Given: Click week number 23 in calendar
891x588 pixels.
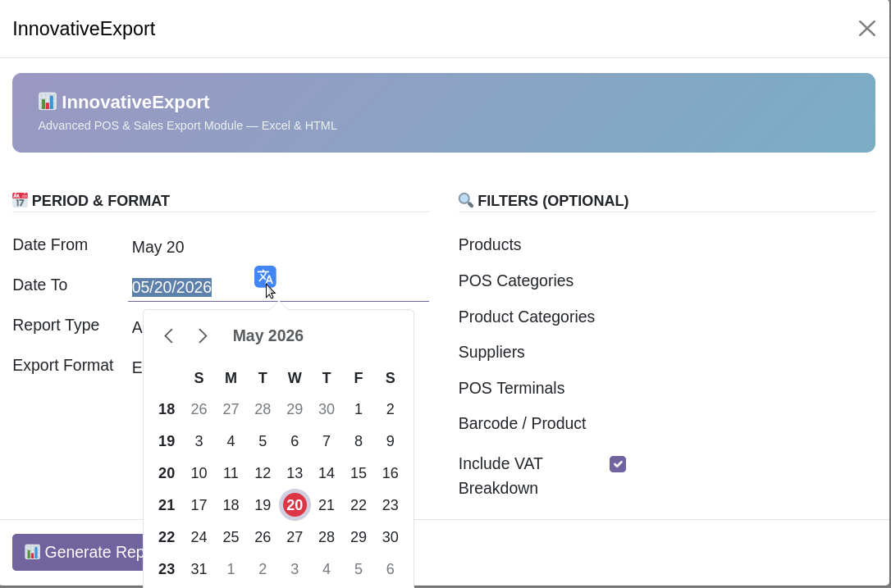Looking at the screenshot, I should pos(167,568).
